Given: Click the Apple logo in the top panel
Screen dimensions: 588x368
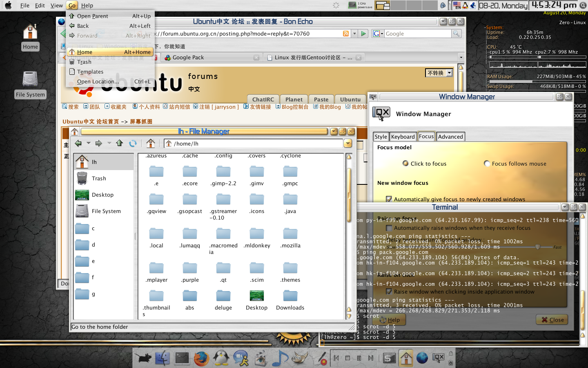Looking at the screenshot, I should [x=8, y=5].
